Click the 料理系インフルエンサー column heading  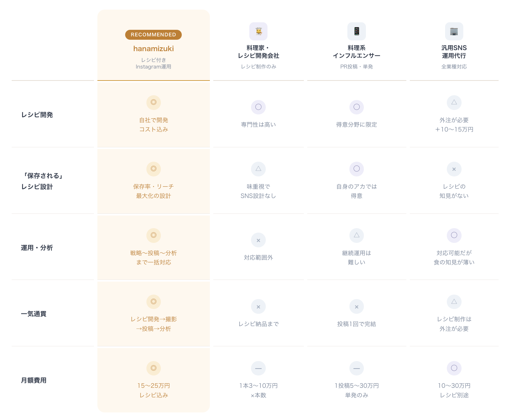357,52
